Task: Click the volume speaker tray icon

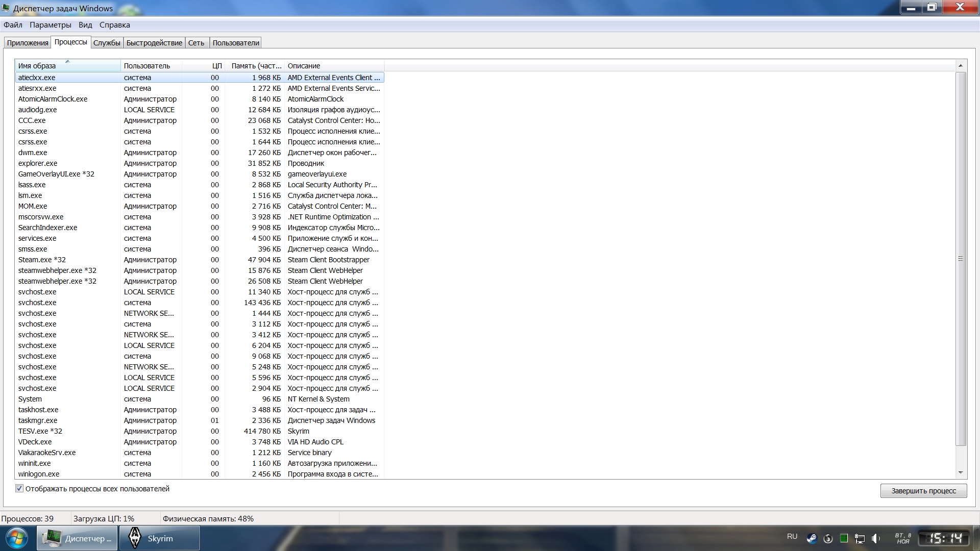Action: (x=876, y=538)
